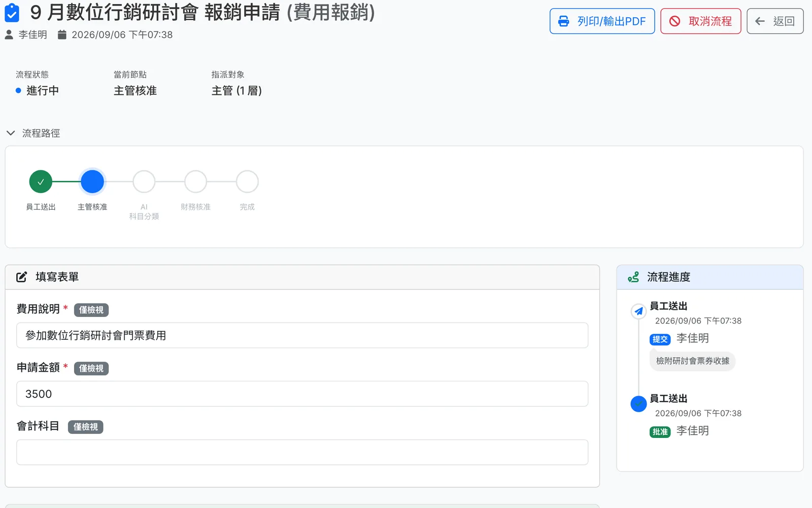The image size is (812, 508).
Task: Click the paper plane icon in timeline
Action: coord(638,311)
